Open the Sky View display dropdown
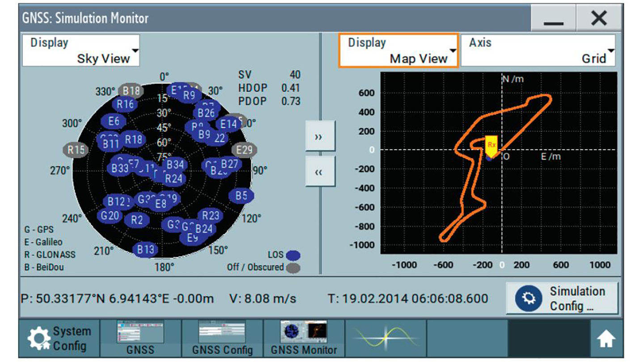The width and height of the screenshot is (644, 362). 81,51
